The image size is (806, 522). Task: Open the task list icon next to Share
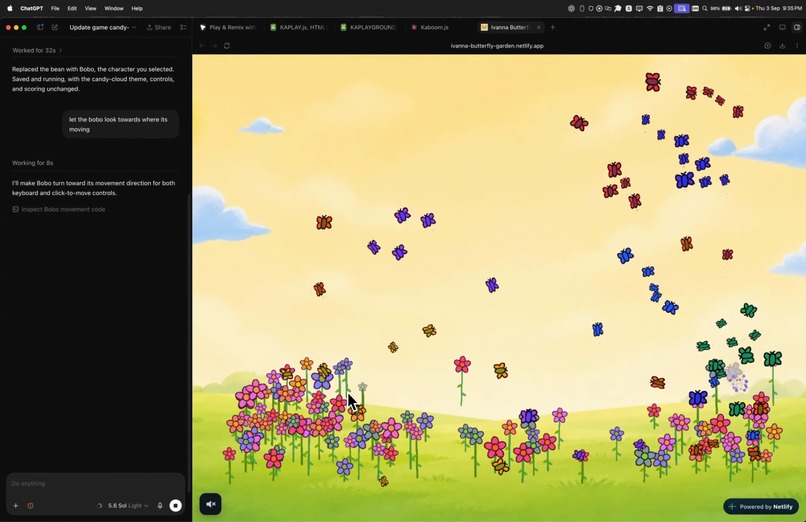183,27
